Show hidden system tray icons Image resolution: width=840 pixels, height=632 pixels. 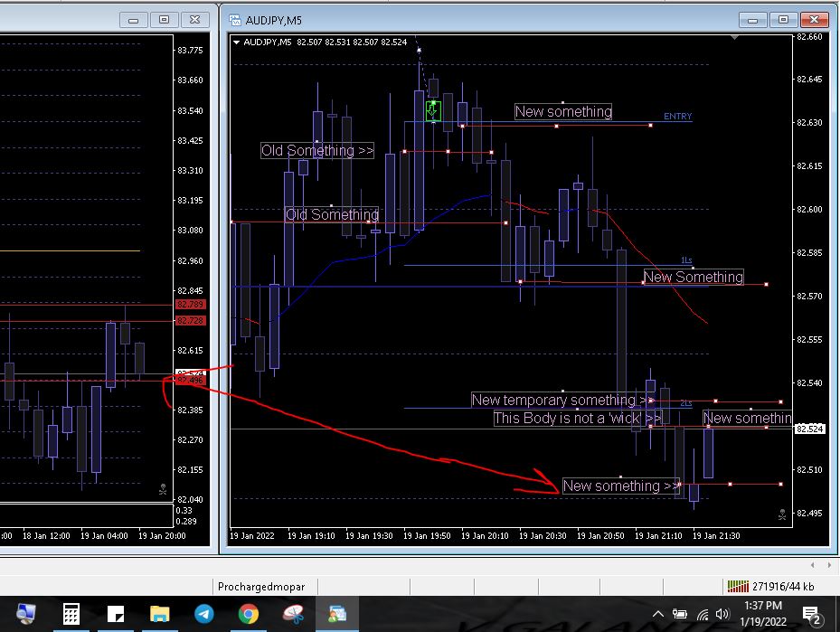coord(658,614)
